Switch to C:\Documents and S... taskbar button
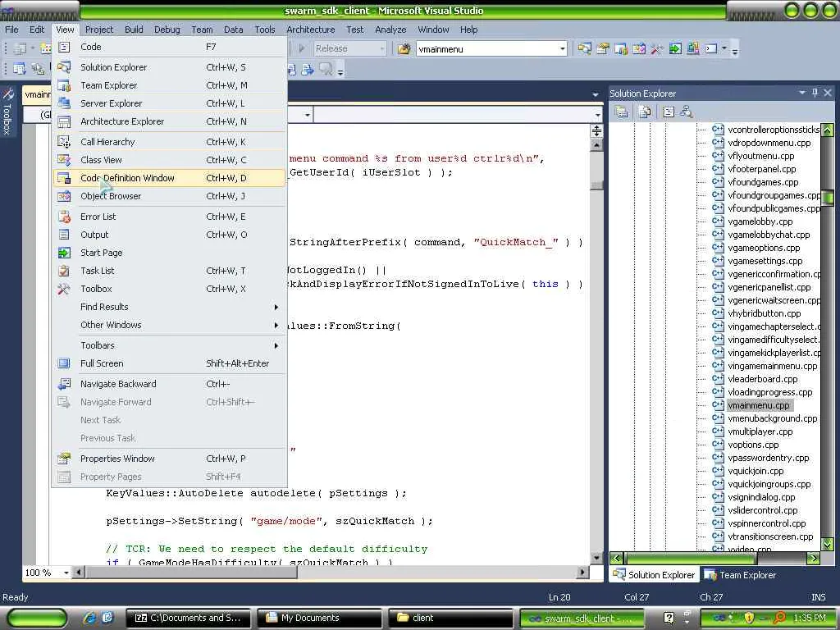840x630 pixels. coord(189,618)
